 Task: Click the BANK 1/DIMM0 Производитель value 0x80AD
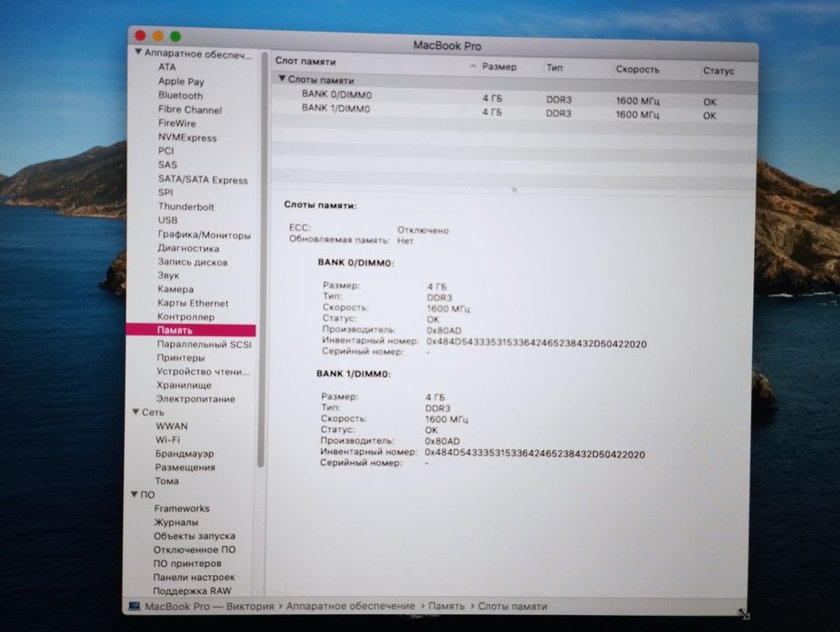(442, 441)
